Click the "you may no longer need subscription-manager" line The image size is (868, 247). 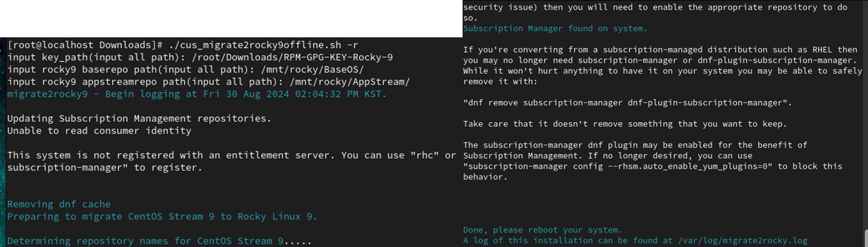660,60
